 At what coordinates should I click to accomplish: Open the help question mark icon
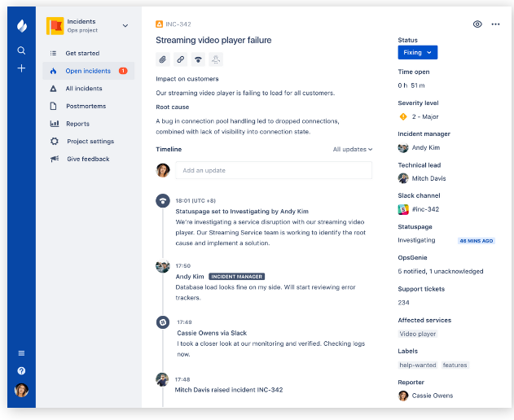(21, 371)
